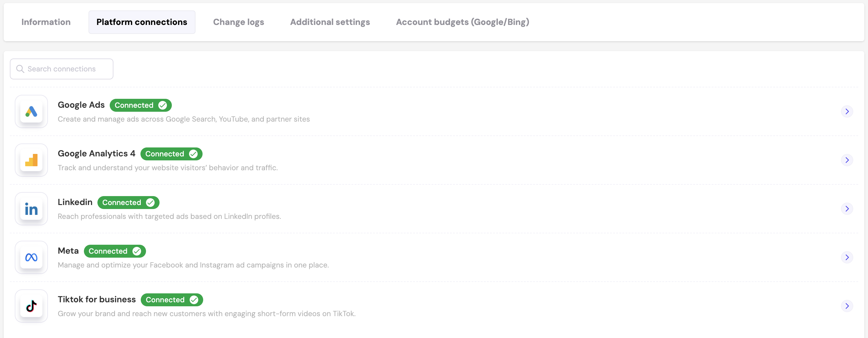Expand the Google Analytics 4 row chevron

coord(847,160)
